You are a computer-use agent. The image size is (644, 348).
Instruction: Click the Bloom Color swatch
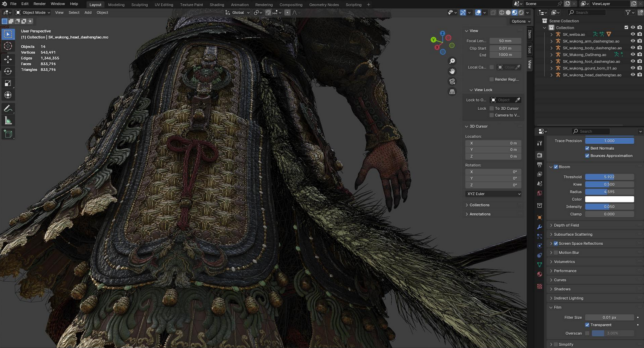coord(609,199)
